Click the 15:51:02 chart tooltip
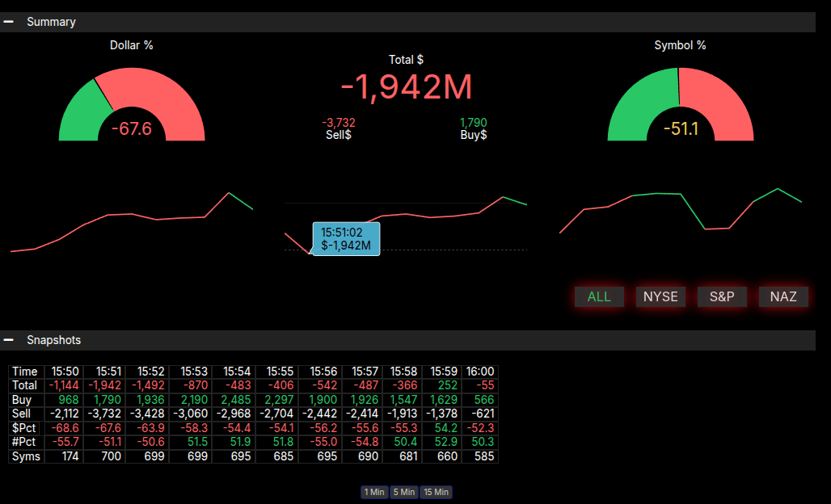831x504 pixels. point(346,239)
